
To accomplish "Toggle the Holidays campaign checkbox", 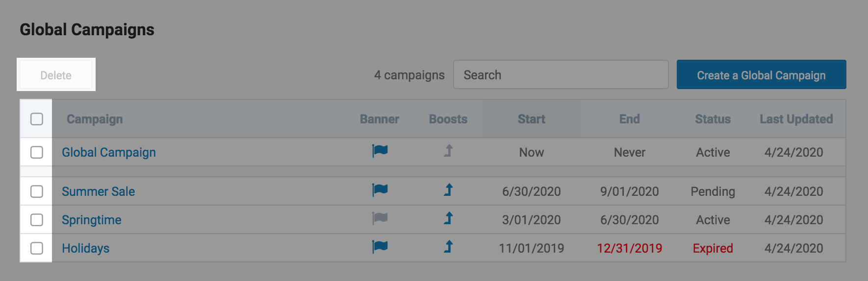I will point(37,248).
